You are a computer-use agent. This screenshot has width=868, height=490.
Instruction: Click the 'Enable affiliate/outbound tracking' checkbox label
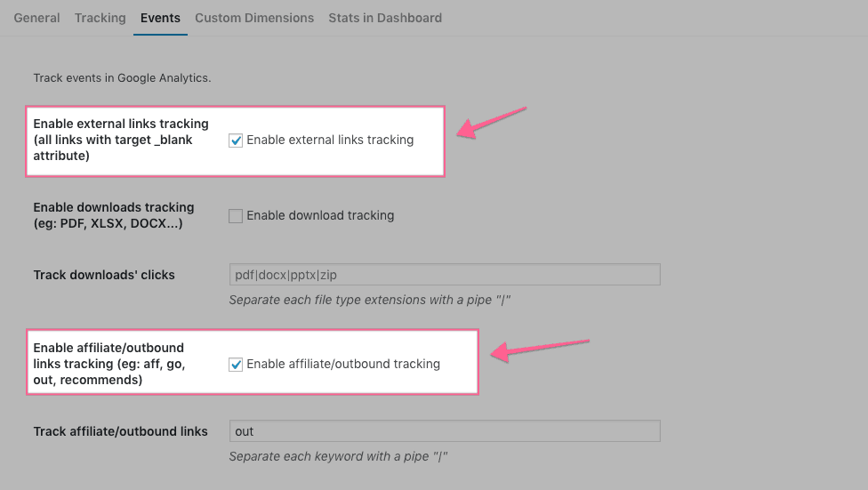[x=343, y=364]
